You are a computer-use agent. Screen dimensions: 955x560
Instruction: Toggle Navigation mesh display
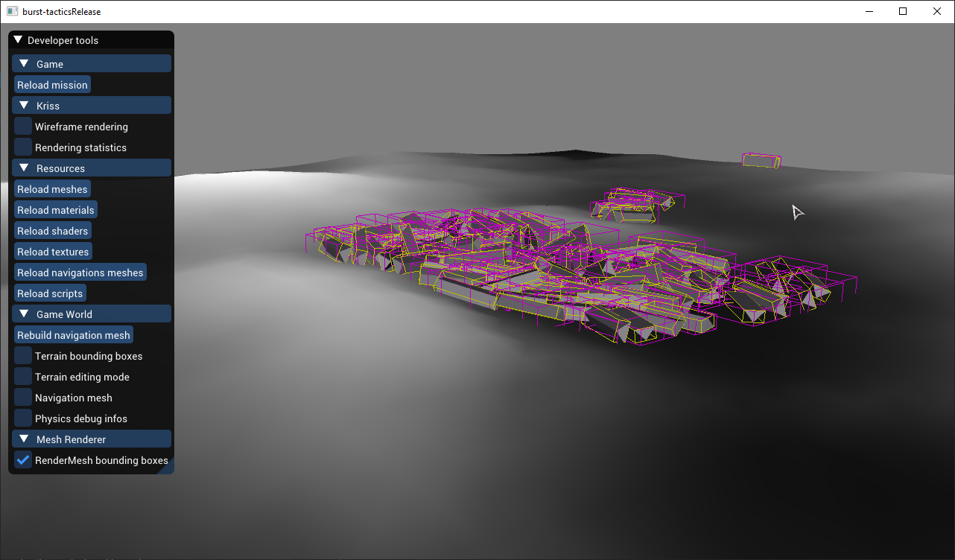coord(24,398)
